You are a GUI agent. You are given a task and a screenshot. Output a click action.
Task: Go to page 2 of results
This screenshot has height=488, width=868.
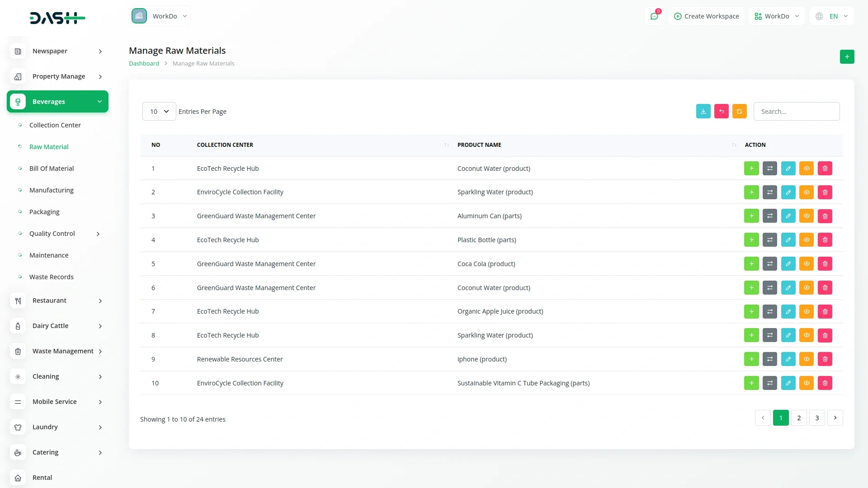(799, 418)
